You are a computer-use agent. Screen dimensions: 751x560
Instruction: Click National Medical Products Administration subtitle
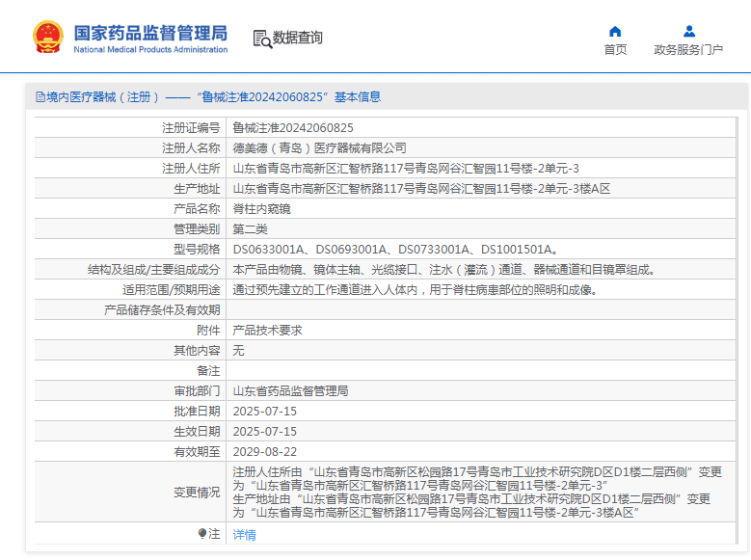pyautogui.click(x=150, y=49)
